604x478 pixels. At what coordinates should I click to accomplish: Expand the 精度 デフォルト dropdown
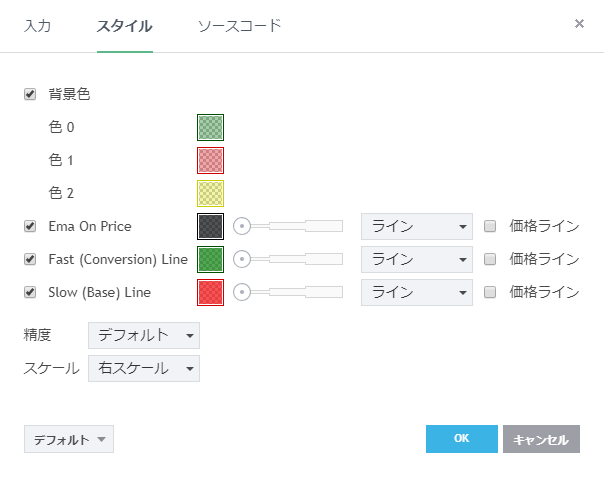tap(144, 335)
